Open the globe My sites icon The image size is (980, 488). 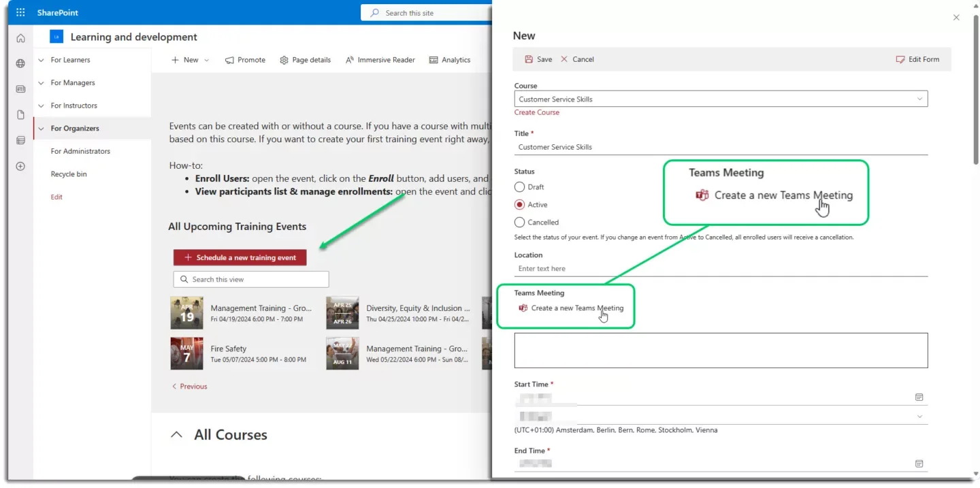pyautogui.click(x=20, y=63)
